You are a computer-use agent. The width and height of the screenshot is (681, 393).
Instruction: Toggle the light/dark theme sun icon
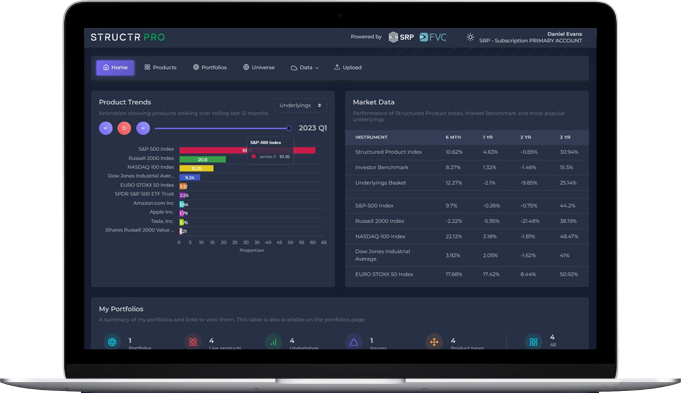(470, 37)
